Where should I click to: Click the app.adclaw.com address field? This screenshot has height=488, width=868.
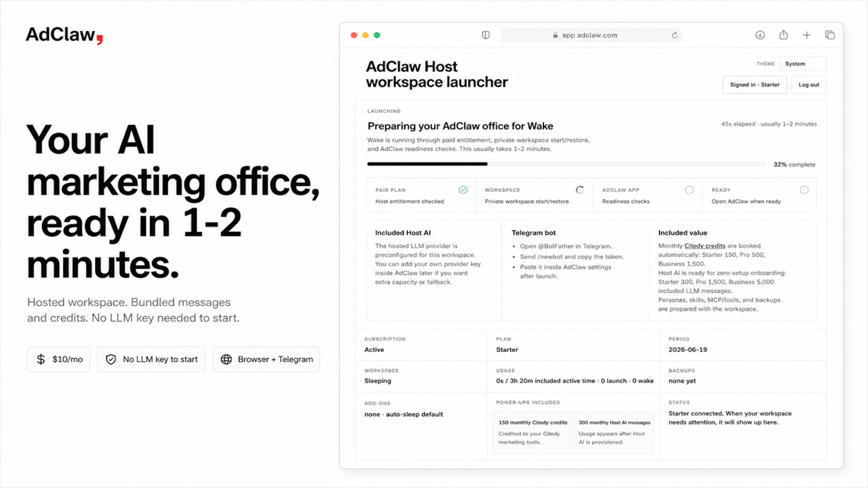(x=591, y=35)
